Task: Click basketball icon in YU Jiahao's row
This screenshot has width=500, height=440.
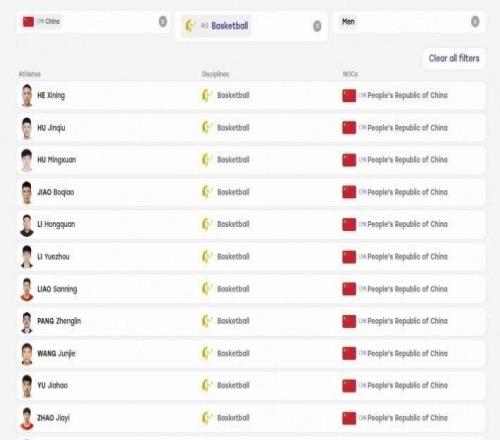Action: point(207,386)
